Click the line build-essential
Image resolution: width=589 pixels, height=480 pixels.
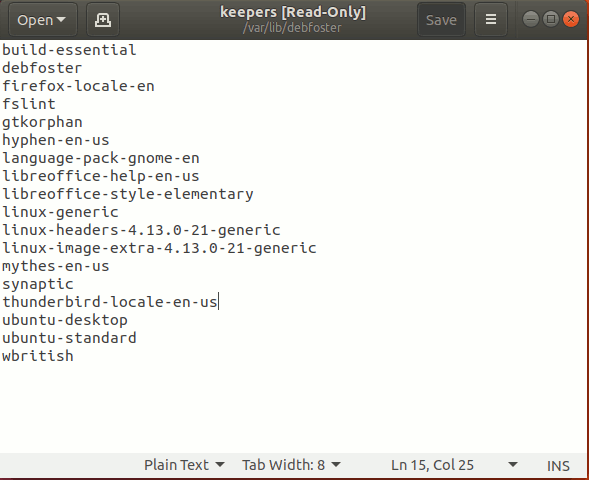[x=69, y=50]
